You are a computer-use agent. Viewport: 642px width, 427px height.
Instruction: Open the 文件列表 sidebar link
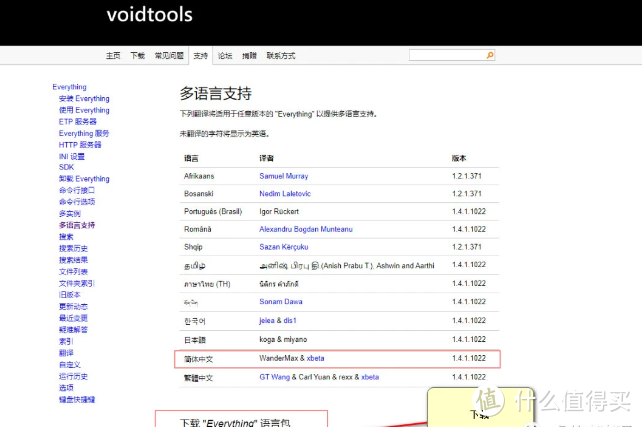(x=73, y=272)
